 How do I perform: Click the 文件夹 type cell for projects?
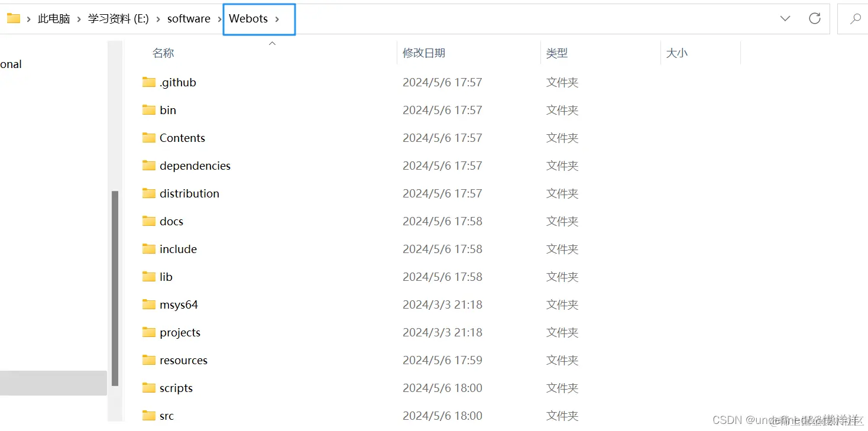coord(562,332)
